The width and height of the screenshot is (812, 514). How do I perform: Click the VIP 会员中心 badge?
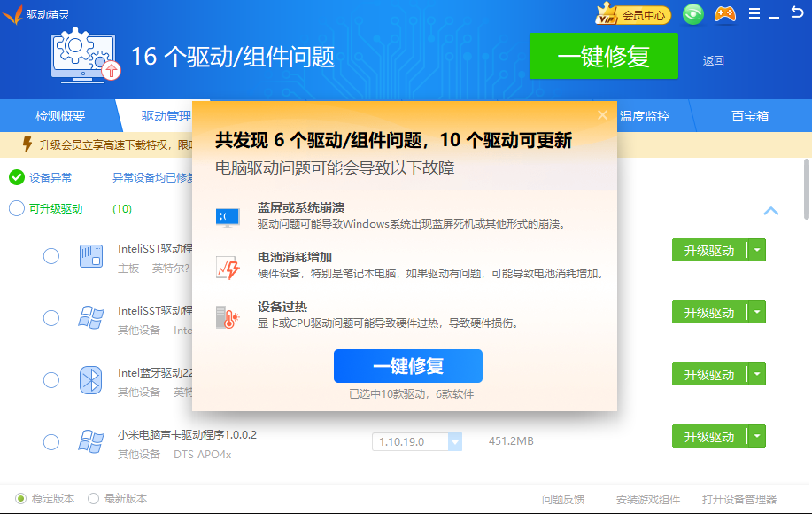[633, 14]
